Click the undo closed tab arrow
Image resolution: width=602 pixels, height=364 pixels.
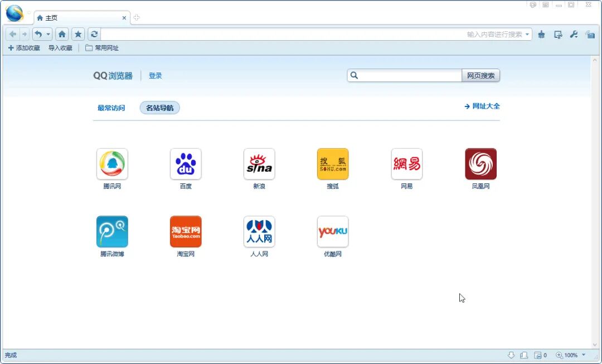[38, 34]
